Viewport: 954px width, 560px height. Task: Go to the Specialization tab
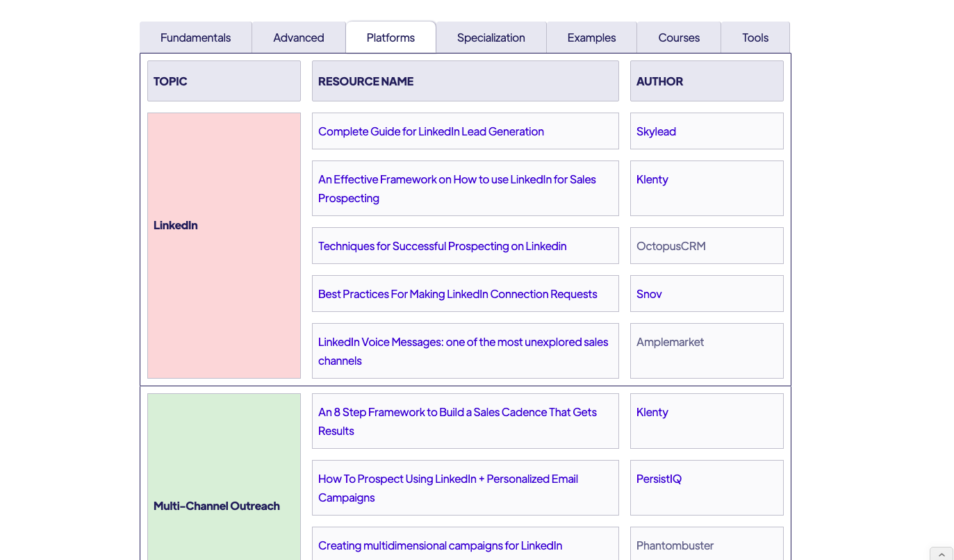click(x=491, y=38)
